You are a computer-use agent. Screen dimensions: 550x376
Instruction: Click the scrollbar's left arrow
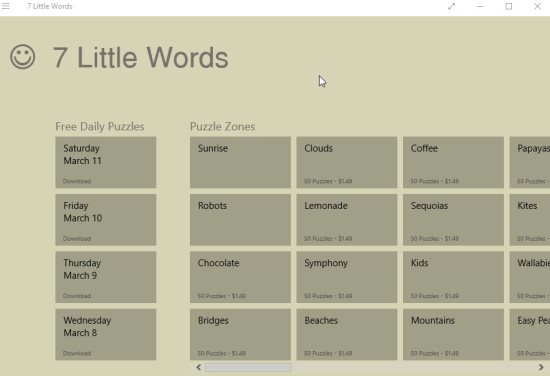pyautogui.click(x=199, y=367)
